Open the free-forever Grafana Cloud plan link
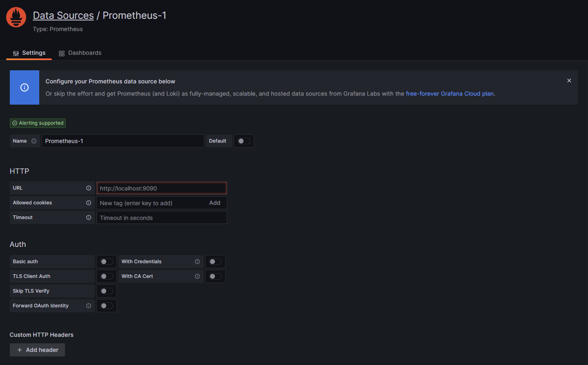This screenshot has width=588, height=365. 449,94
